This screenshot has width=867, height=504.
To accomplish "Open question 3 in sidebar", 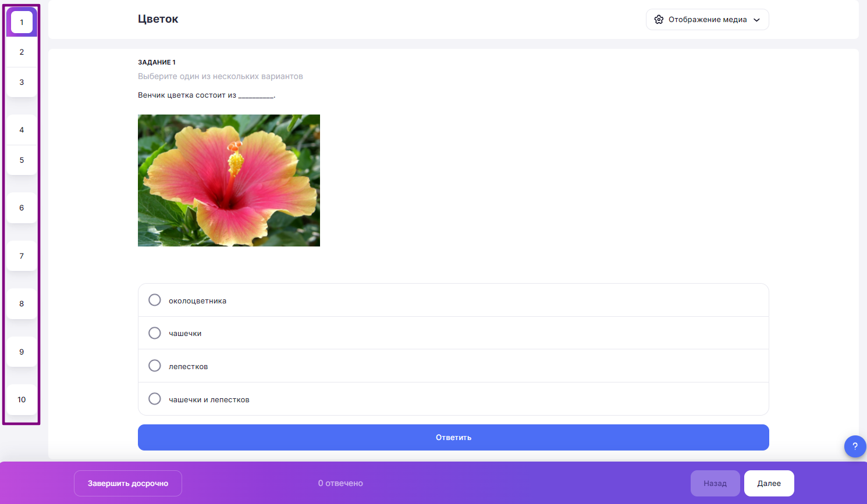I will [x=22, y=82].
